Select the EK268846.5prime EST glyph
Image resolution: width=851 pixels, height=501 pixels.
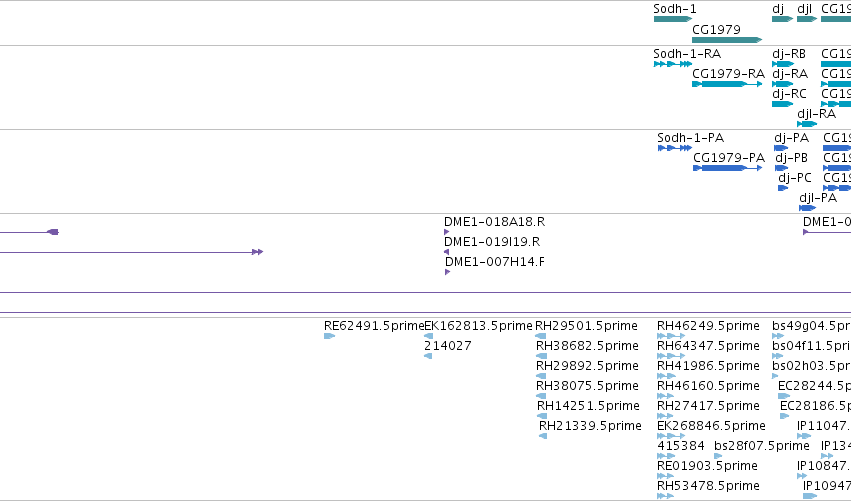pyautogui.click(x=671, y=436)
